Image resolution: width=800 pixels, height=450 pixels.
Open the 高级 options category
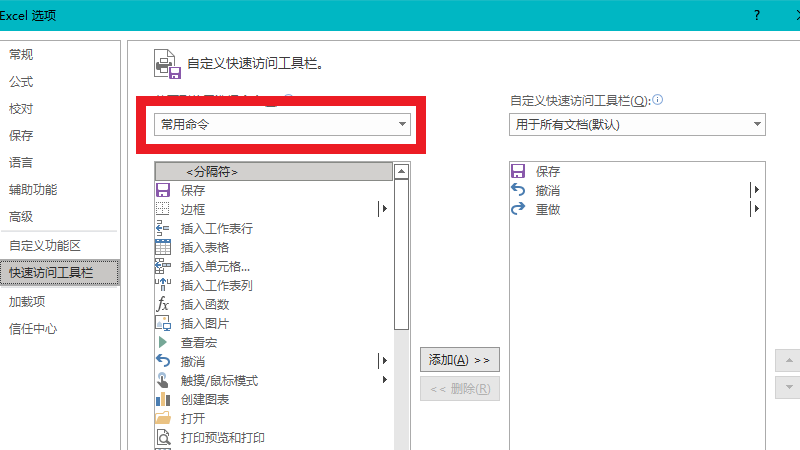click(x=21, y=217)
